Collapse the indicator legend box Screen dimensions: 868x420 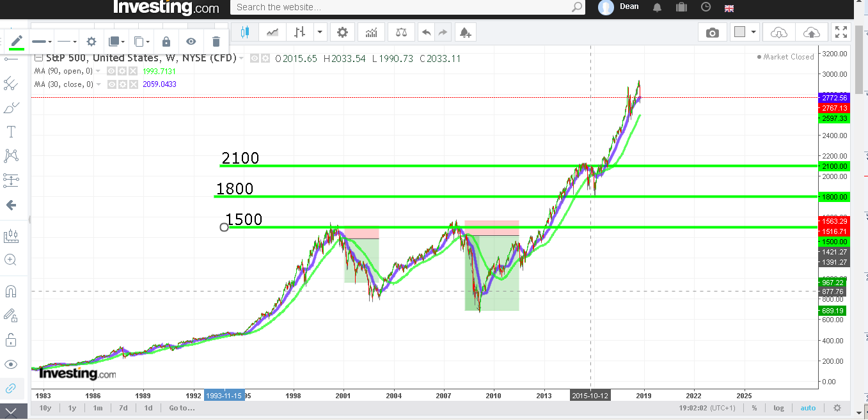[38, 58]
